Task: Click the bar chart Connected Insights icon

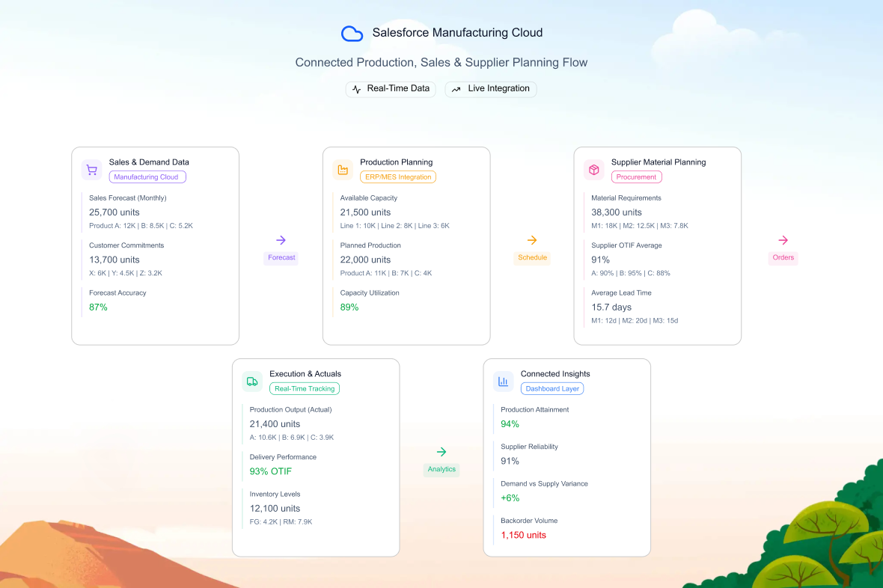Action: click(503, 382)
